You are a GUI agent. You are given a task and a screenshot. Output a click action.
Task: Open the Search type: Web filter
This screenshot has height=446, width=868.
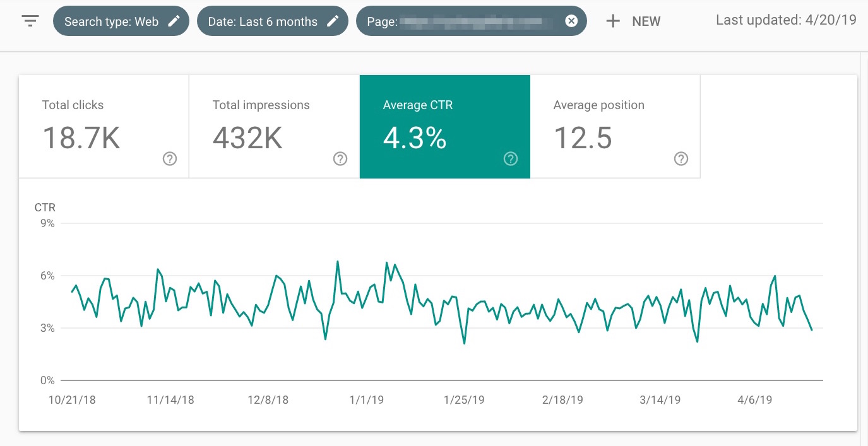[111, 21]
